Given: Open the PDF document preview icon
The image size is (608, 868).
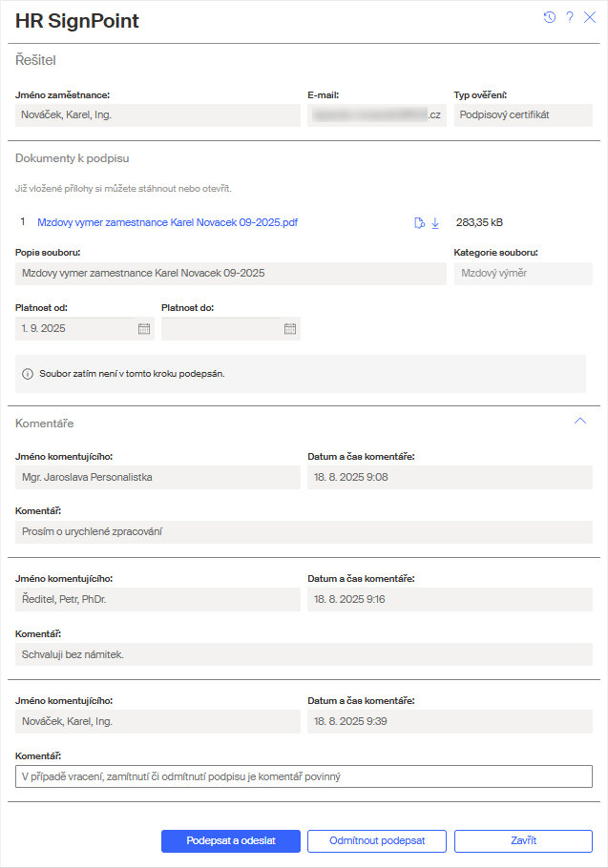Looking at the screenshot, I should [419, 222].
